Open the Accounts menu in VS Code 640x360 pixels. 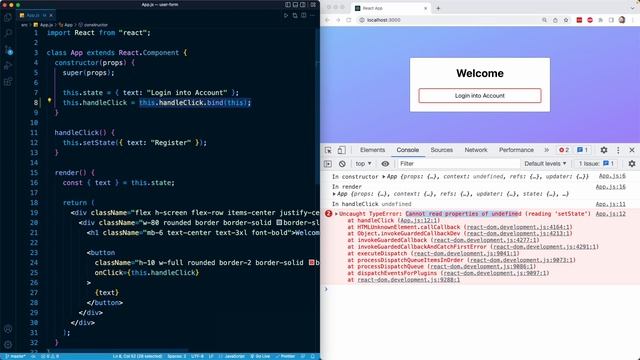click(x=8, y=329)
